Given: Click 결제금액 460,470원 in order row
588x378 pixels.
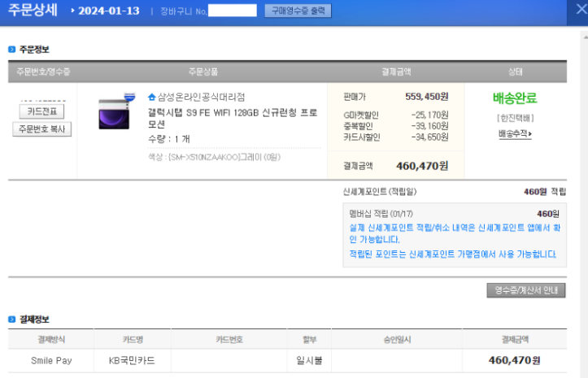Looking at the screenshot, I should pos(395,166).
